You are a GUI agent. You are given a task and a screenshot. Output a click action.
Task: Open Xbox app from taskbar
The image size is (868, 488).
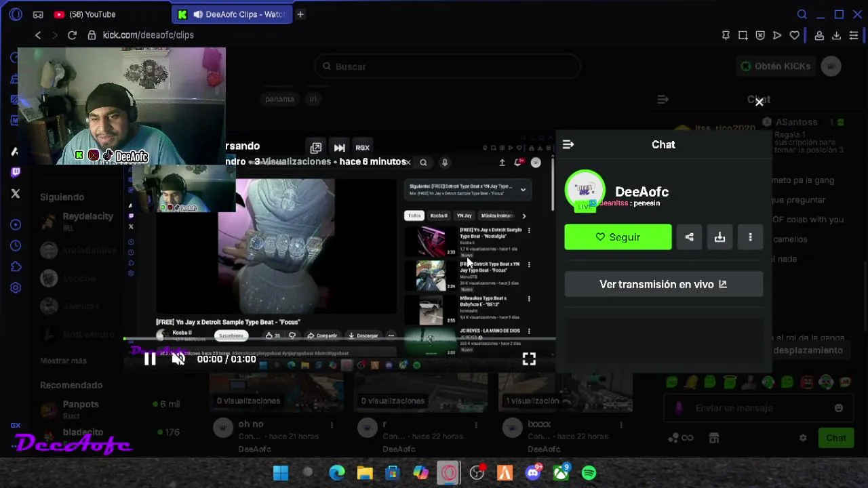[x=561, y=472]
